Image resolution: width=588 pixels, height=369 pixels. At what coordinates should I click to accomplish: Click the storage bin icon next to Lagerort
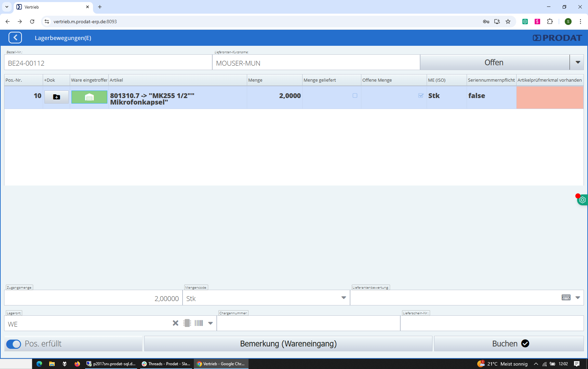(187, 323)
